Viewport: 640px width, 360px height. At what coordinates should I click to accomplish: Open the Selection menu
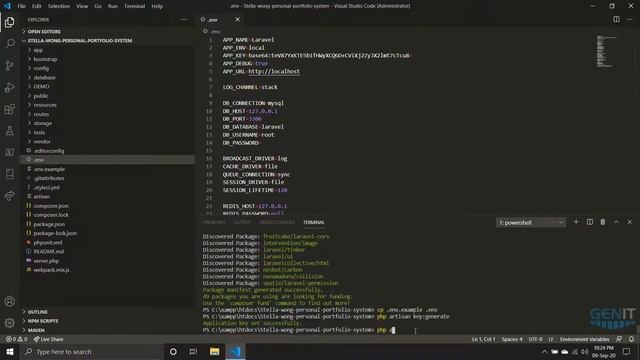pos(59,6)
